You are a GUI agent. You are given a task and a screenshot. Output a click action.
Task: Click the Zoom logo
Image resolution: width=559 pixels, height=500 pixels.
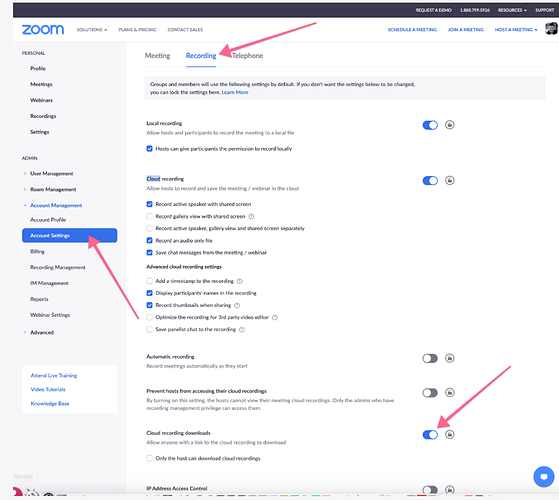[x=43, y=30]
